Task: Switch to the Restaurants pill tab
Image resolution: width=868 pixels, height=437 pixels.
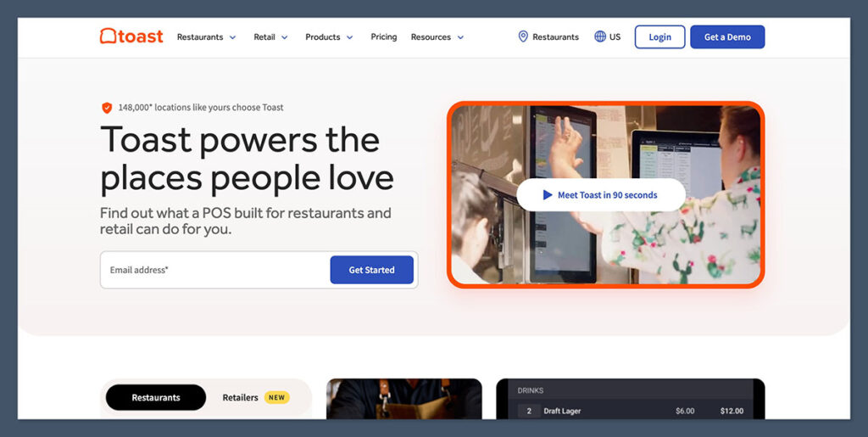Action: click(156, 397)
